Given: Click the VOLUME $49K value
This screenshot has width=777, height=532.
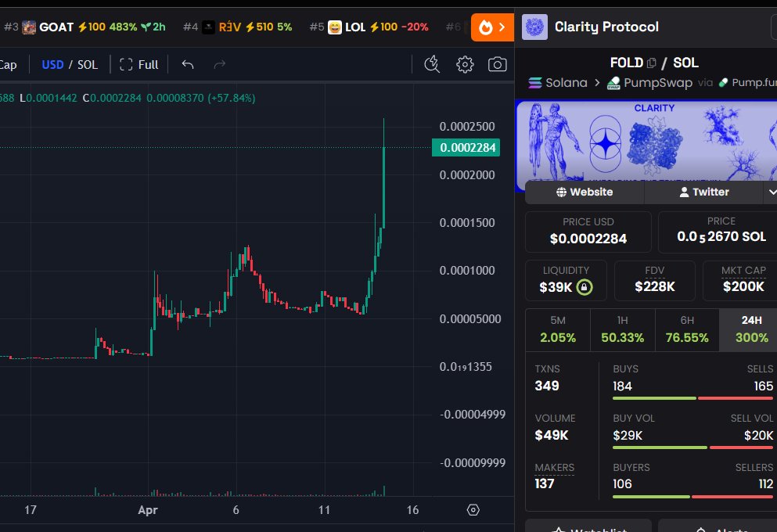Looking at the screenshot, I should point(552,436).
